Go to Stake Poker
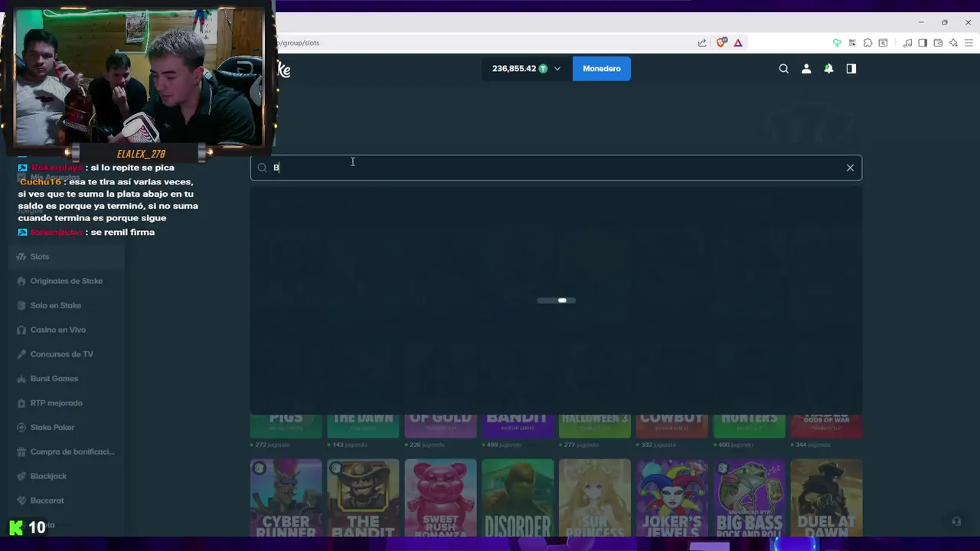This screenshot has width=980, height=551. (52, 427)
